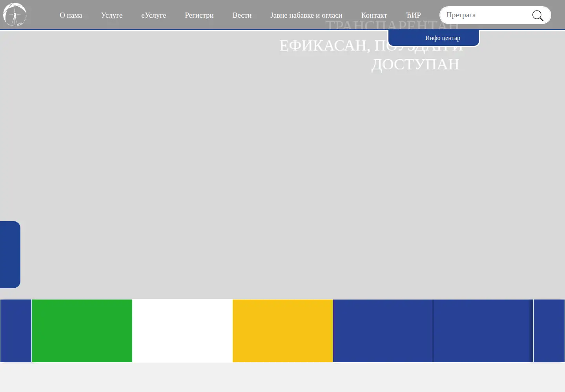Switch script using the ЋИР link
The height and width of the screenshot is (392, 565).
pos(414,15)
